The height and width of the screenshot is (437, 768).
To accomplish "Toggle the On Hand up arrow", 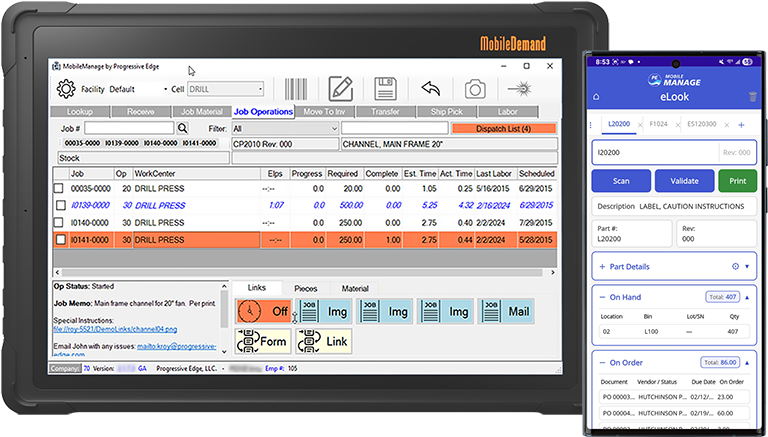I will pyautogui.click(x=747, y=297).
